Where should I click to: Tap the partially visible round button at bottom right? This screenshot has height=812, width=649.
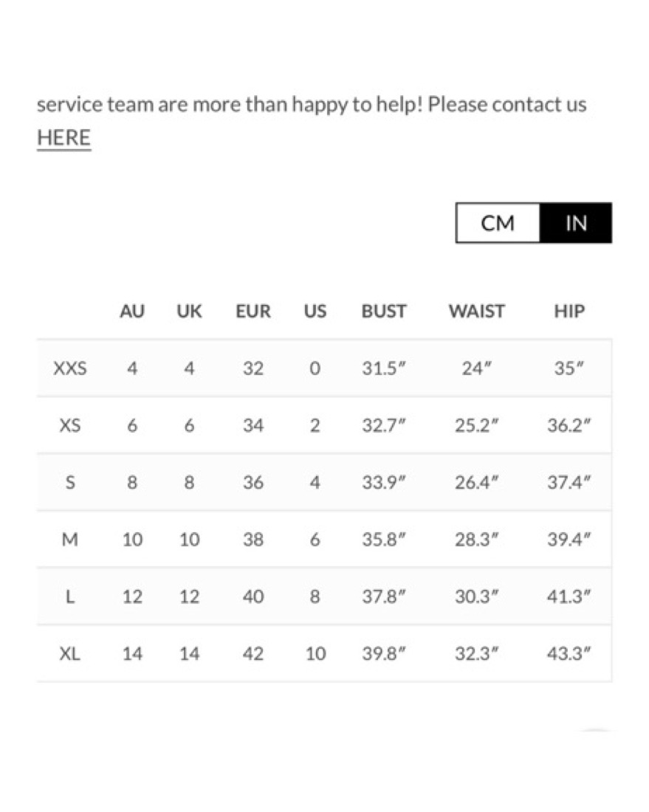[x=596, y=732]
